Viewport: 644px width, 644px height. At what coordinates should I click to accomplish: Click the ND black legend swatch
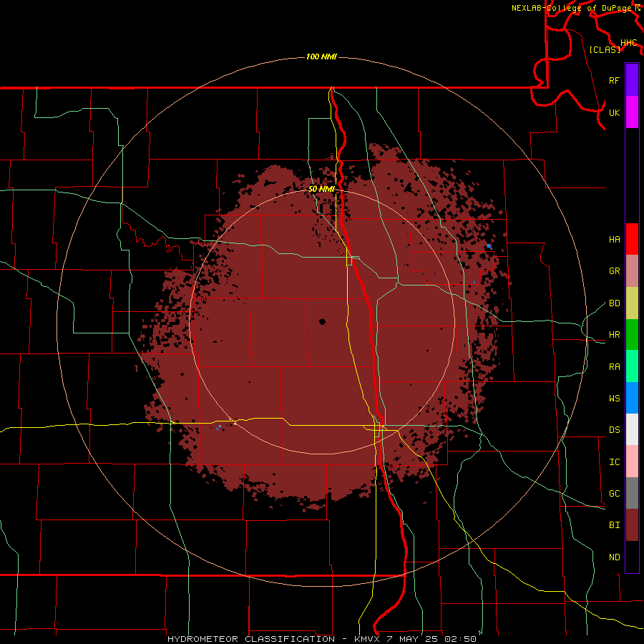tap(632, 557)
